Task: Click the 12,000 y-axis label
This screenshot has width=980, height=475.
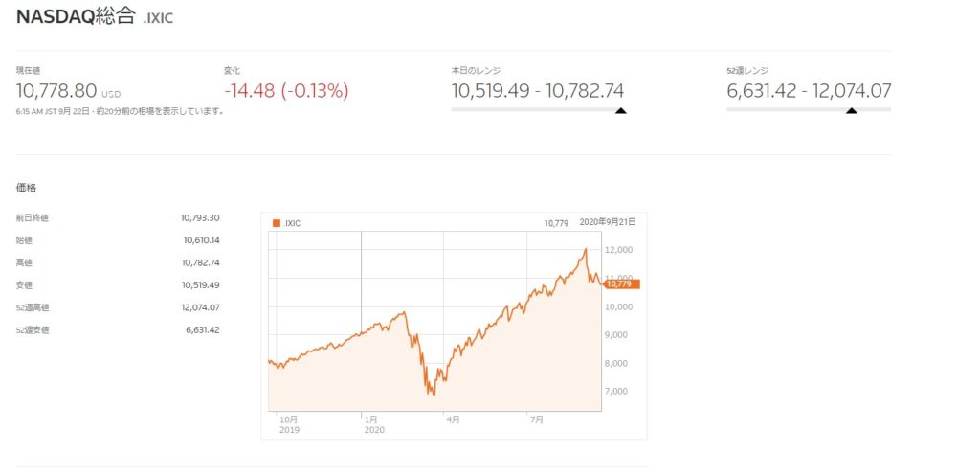Action: (617, 250)
